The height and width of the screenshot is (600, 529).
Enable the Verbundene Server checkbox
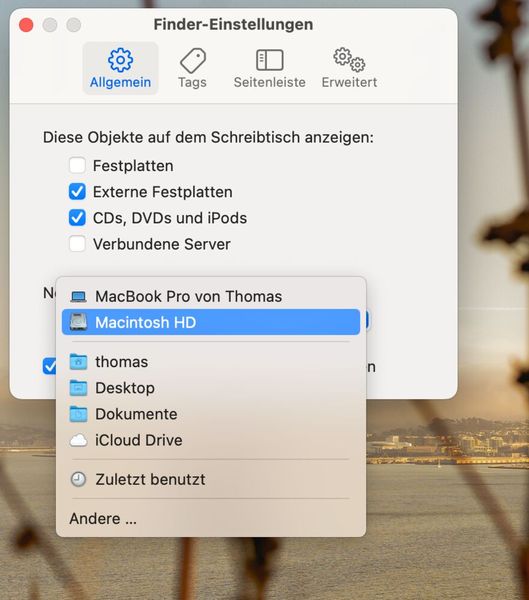pyautogui.click(x=77, y=244)
